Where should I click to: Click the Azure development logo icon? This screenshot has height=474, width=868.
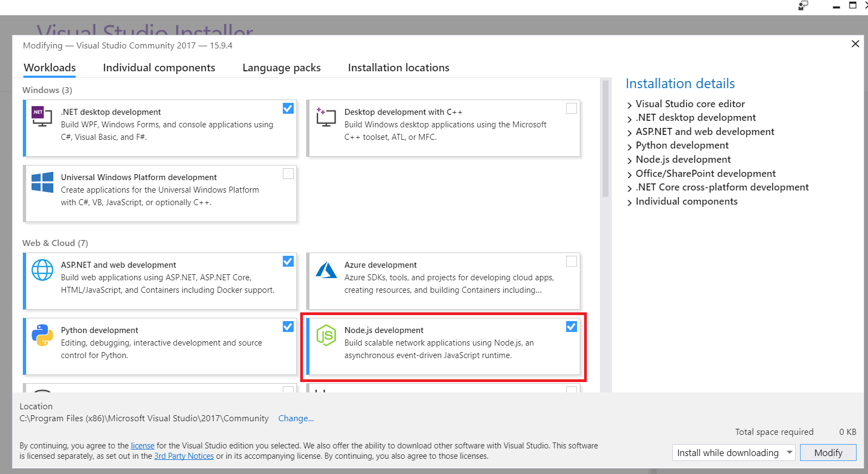point(326,270)
